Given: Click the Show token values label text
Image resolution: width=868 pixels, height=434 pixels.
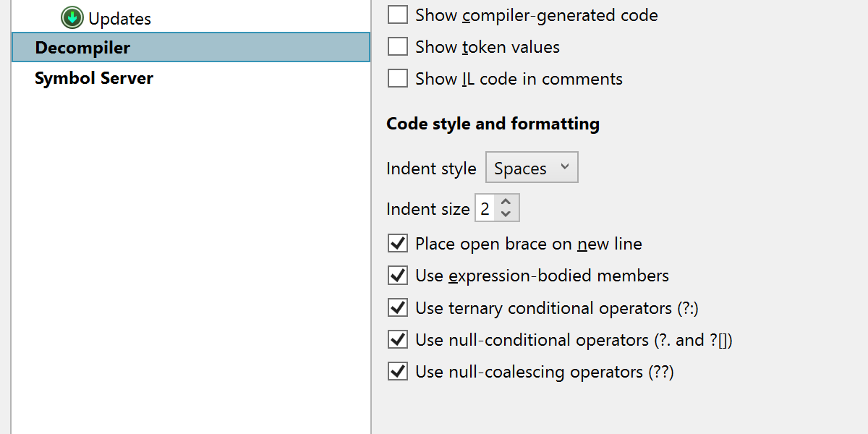Looking at the screenshot, I should [488, 47].
